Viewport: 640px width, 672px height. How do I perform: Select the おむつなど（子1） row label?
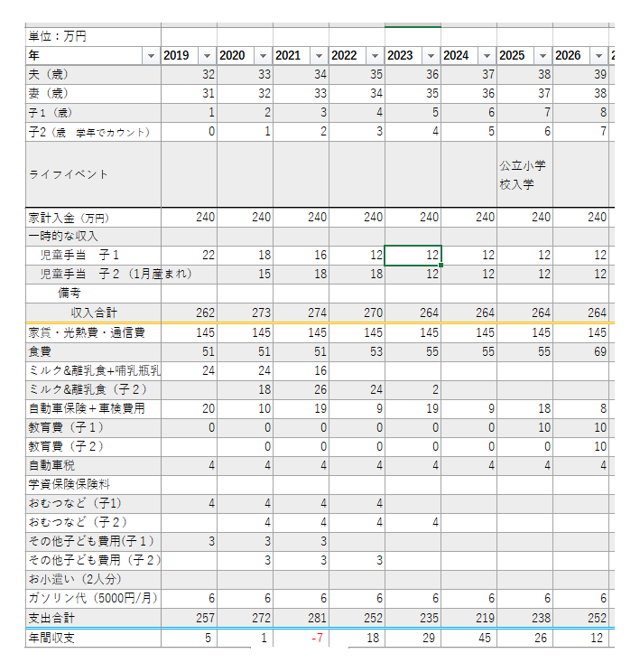click(x=93, y=504)
